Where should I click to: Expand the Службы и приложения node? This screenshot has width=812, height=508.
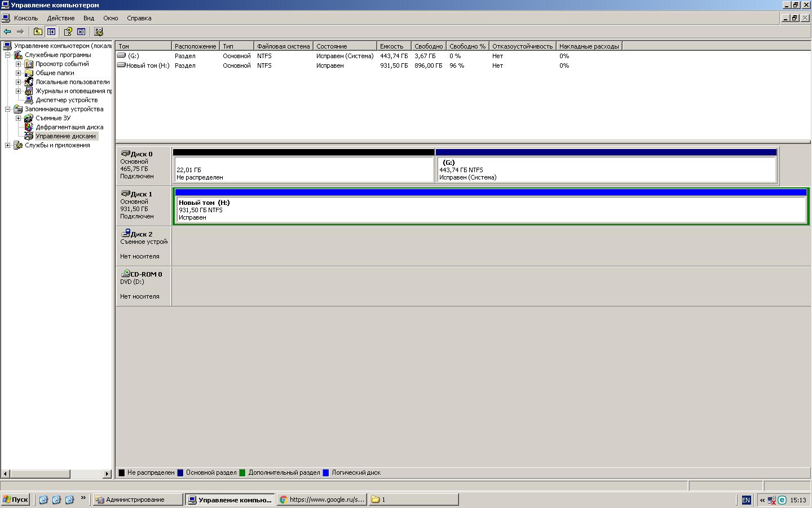pyautogui.click(x=8, y=145)
